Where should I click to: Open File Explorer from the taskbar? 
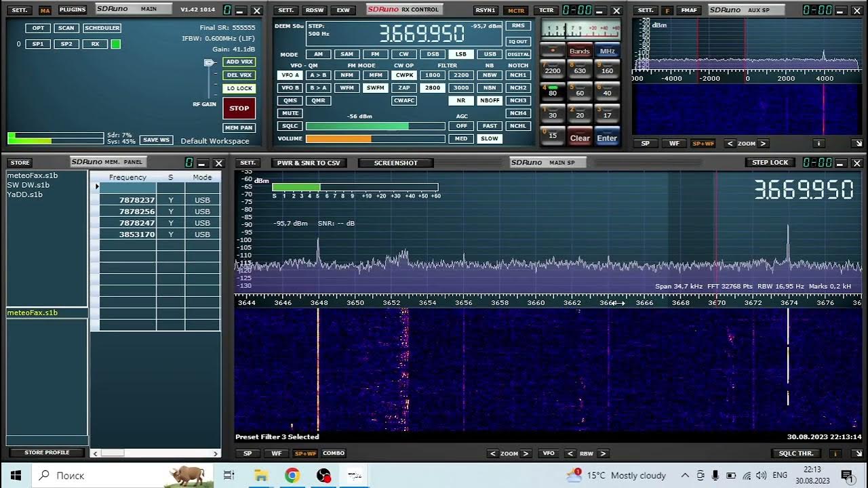click(261, 475)
